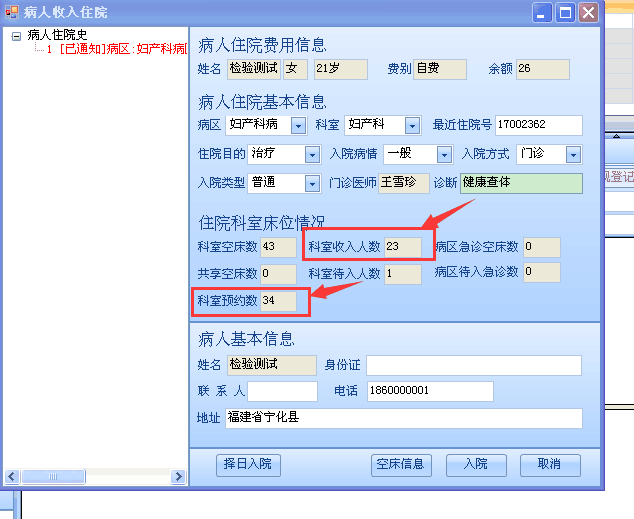
Task: Click the 病人基本信息 heading
Action: coord(246,340)
